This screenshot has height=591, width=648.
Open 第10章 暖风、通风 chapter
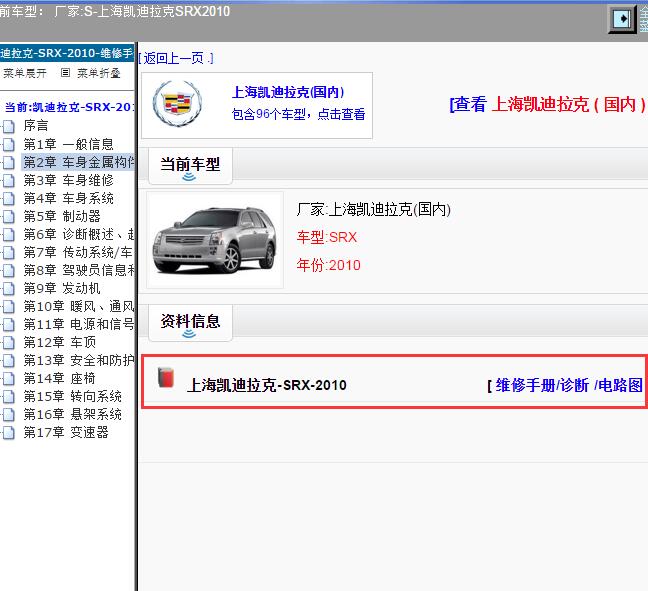click(x=79, y=306)
